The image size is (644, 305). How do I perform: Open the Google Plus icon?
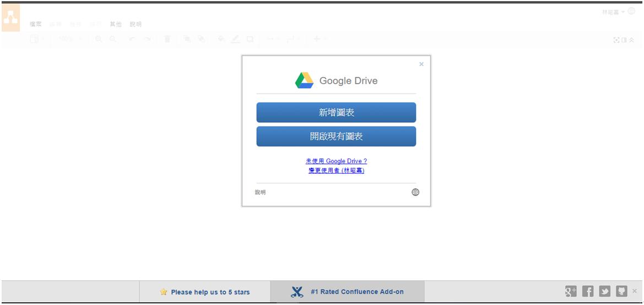click(571, 291)
